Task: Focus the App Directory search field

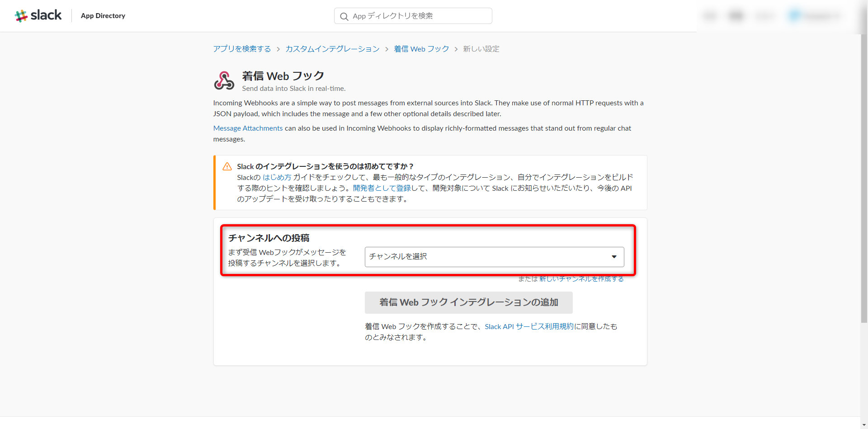Action: point(413,16)
